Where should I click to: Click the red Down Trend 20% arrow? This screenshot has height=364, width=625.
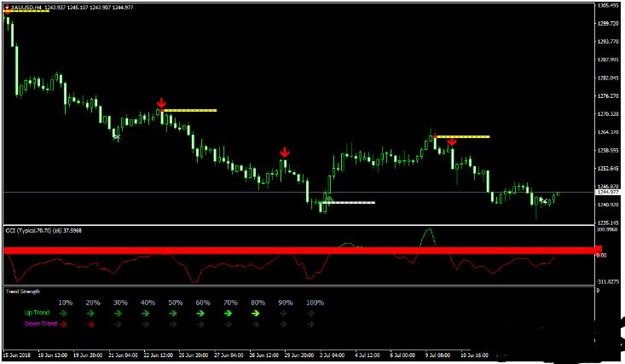tap(91, 325)
